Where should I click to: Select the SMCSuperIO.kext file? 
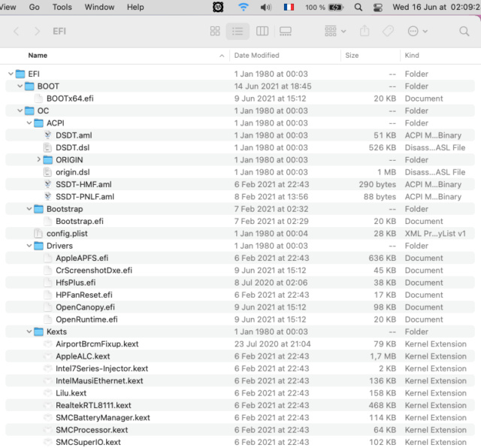[88, 442]
